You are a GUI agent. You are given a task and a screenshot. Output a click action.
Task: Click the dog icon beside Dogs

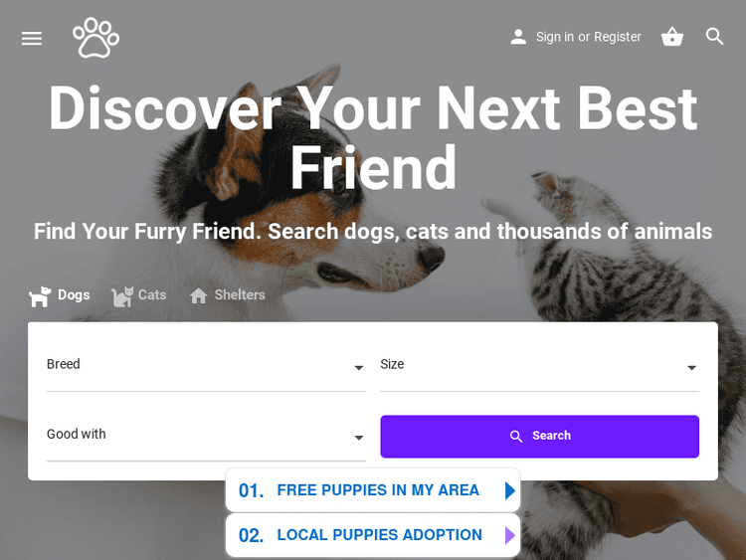pyautogui.click(x=40, y=296)
